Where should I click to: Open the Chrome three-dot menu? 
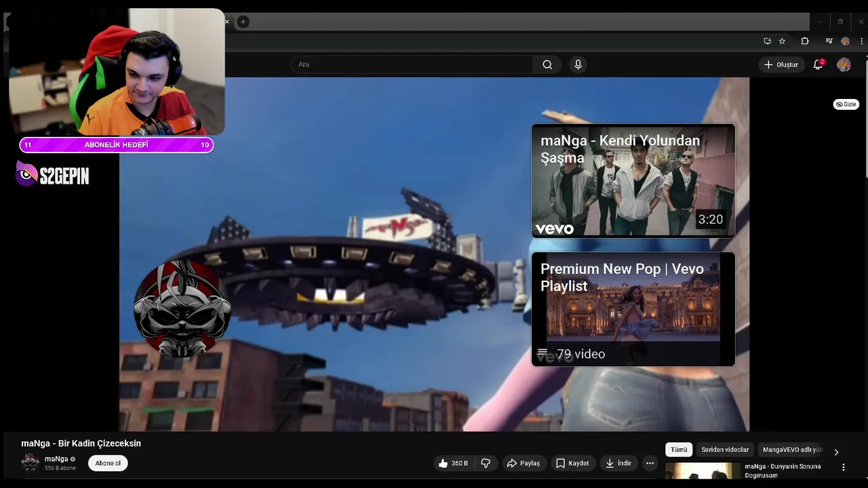coord(861,41)
